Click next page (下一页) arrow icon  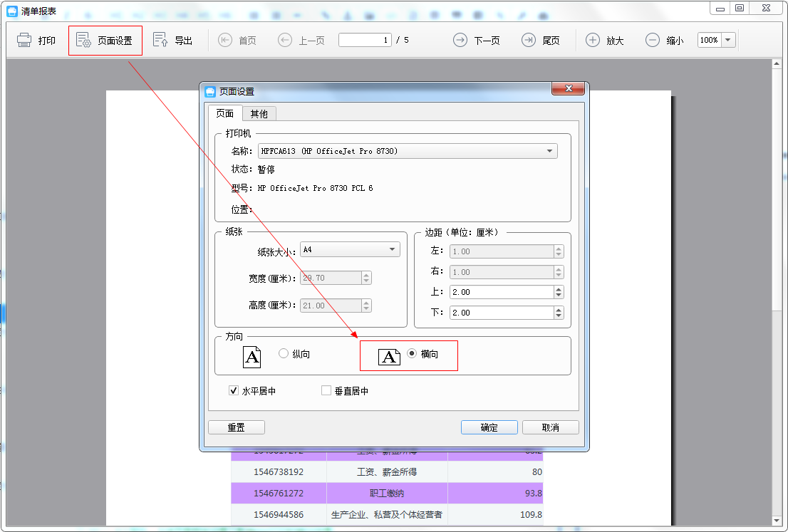pos(460,41)
